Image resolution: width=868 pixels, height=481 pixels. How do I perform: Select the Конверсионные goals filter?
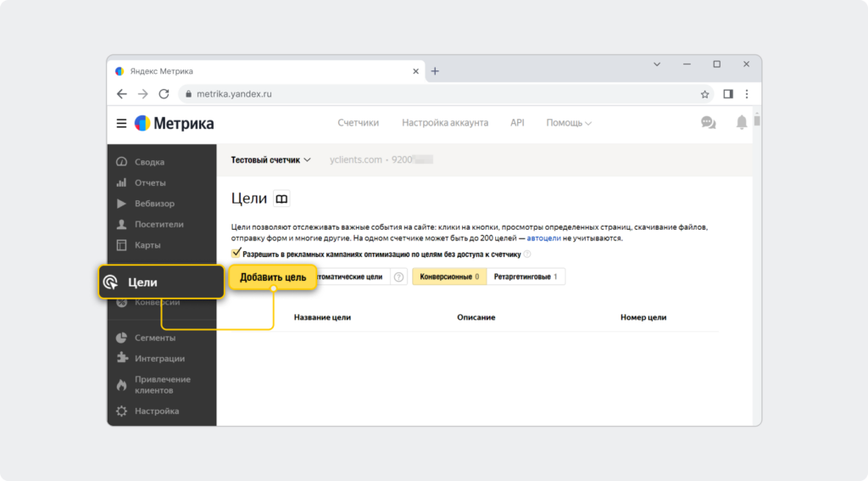pos(449,277)
